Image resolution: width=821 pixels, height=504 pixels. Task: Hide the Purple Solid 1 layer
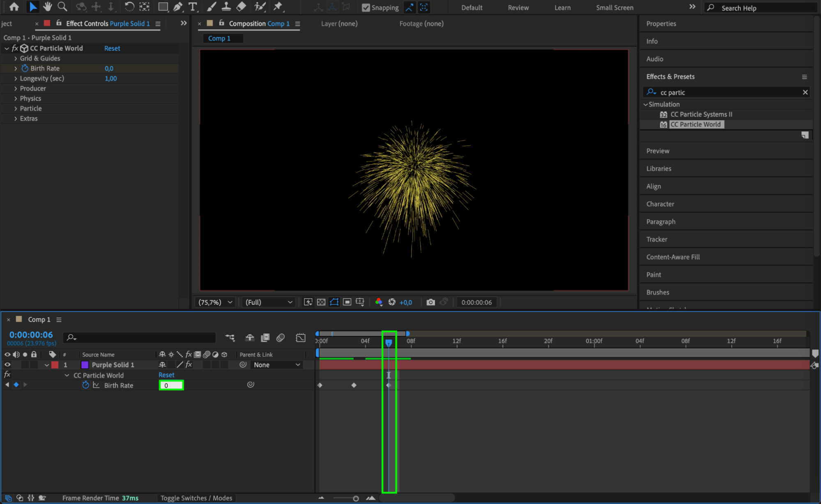(7, 365)
